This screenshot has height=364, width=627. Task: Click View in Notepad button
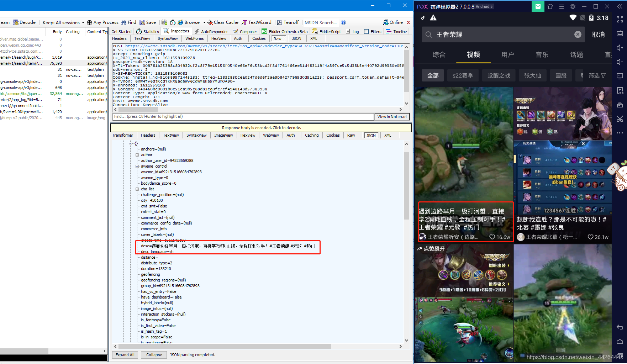click(x=392, y=117)
